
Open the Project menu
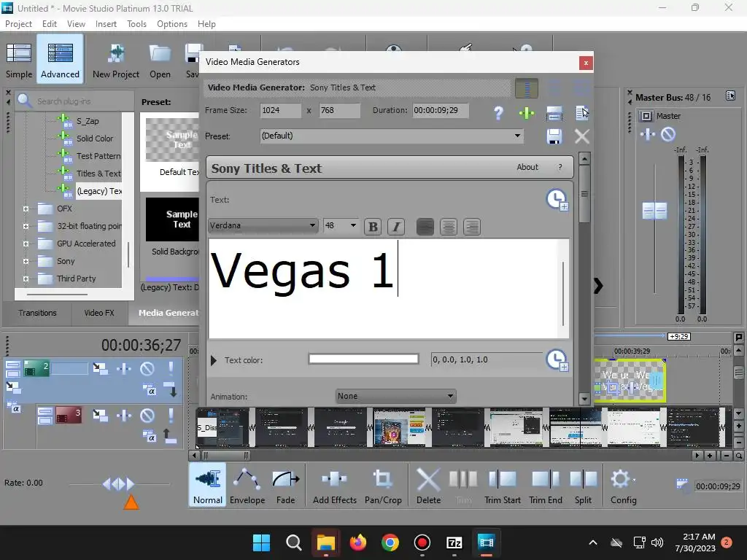click(x=18, y=24)
